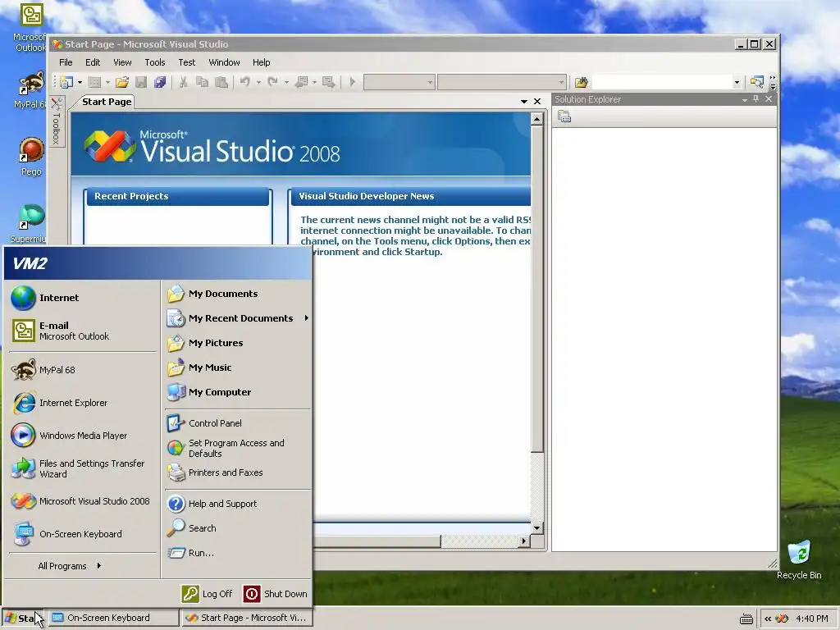Click the Solution Explorer Properties icon
This screenshot has height=630, width=840.
[564, 116]
